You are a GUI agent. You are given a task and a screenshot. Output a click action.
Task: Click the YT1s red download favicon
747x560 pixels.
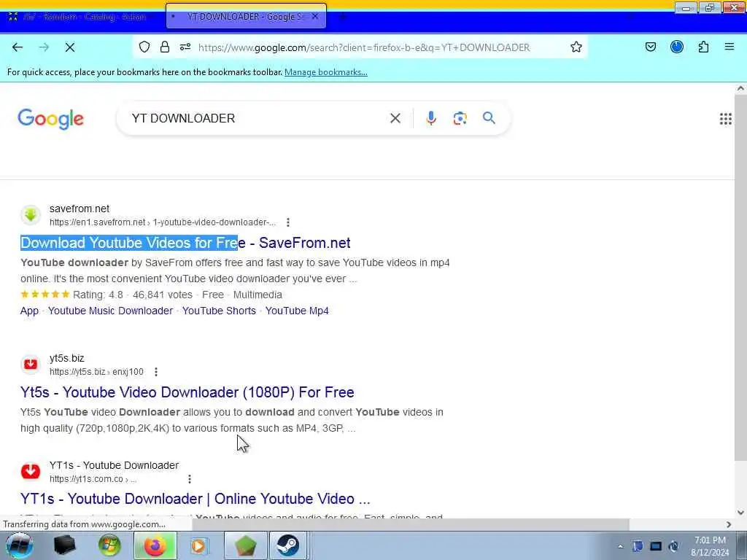(x=31, y=472)
